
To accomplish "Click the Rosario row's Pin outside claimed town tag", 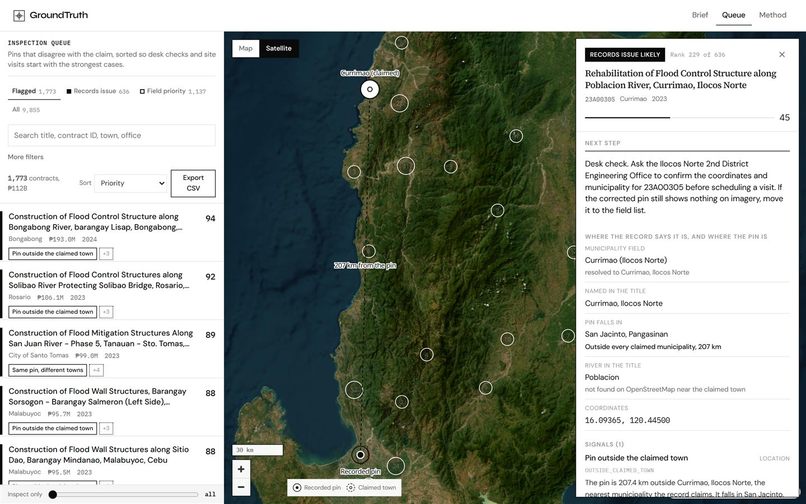I will coord(52,312).
